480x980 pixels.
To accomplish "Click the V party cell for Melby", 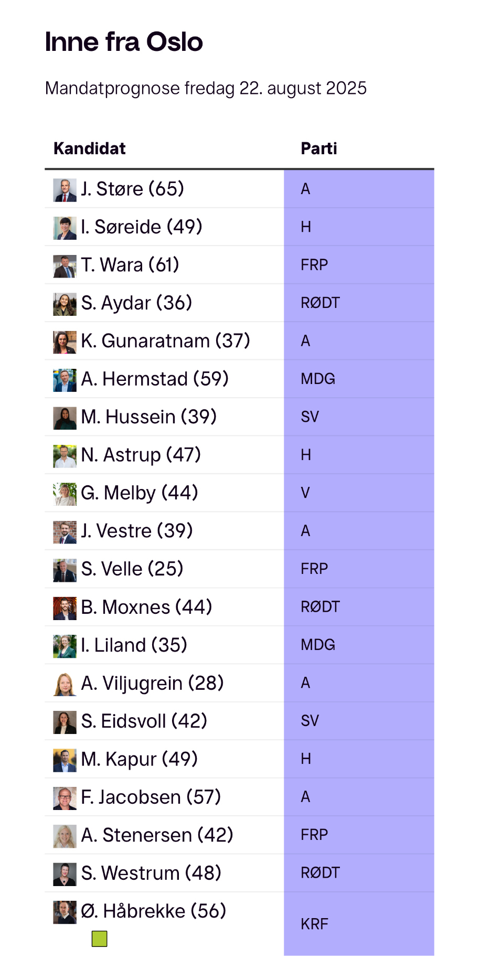I will click(x=359, y=493).
